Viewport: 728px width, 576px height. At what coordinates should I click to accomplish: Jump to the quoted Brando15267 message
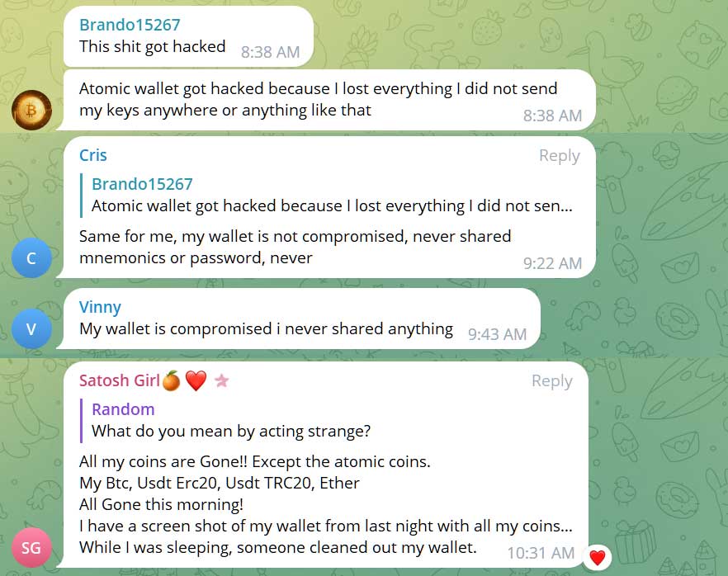(x=330, y=195)
